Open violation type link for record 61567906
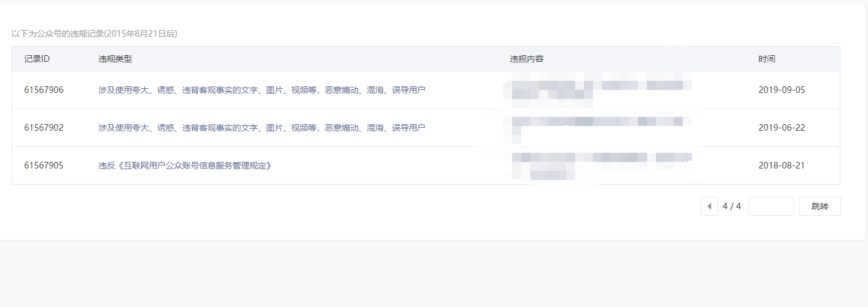Screen dimensions: 868x307 tap(262, 90)
